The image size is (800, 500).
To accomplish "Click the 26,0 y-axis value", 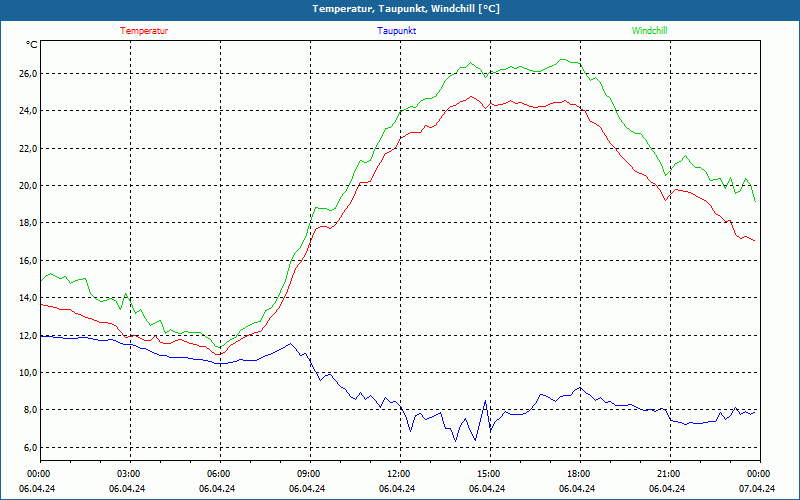I will pyautogui.click(x=28, y=73).
